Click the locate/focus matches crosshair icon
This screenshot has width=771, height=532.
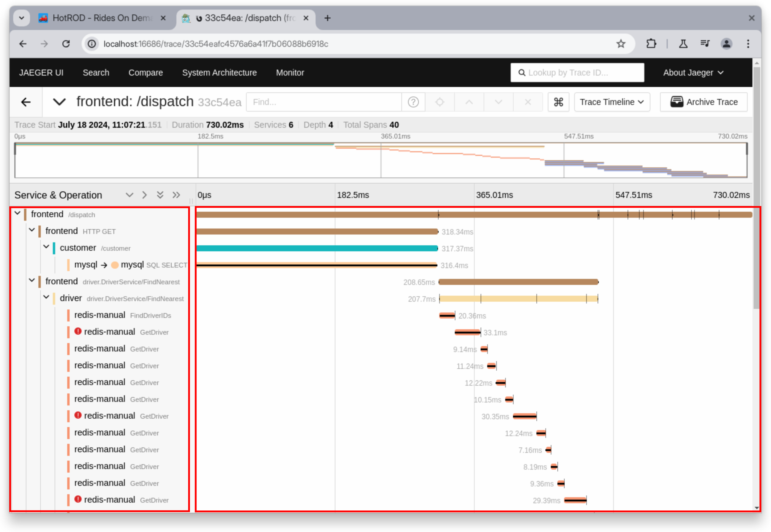439,102
